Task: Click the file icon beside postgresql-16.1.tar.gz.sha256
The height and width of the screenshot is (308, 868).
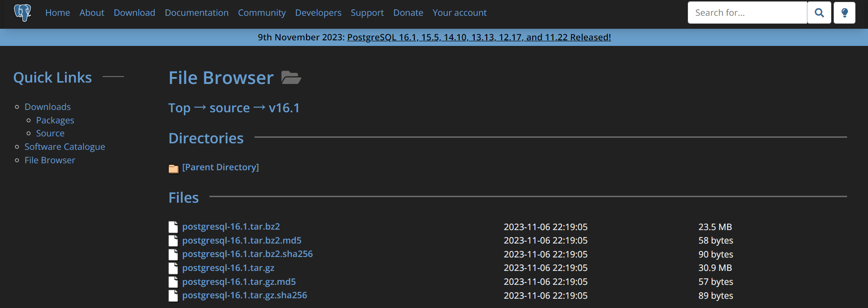Action: (x=173, y=295)
